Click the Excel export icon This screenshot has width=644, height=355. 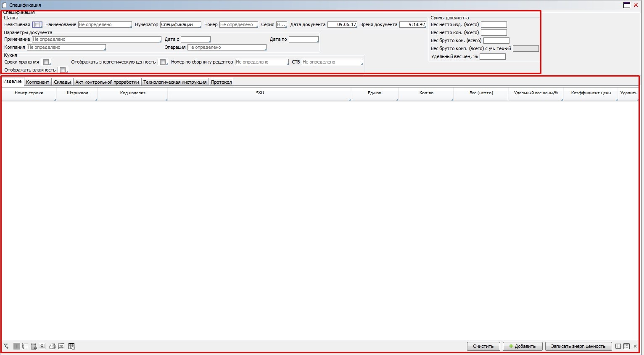pos(61,346)
